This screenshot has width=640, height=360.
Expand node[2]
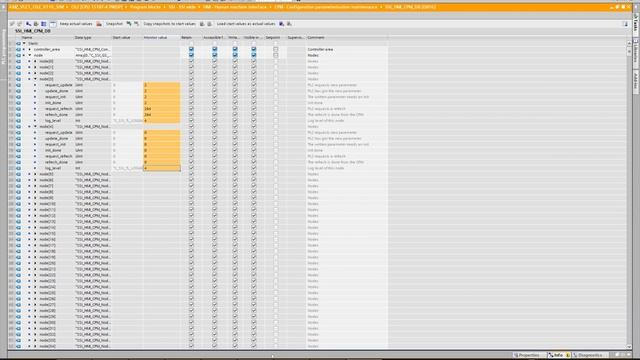pos(35,73)
